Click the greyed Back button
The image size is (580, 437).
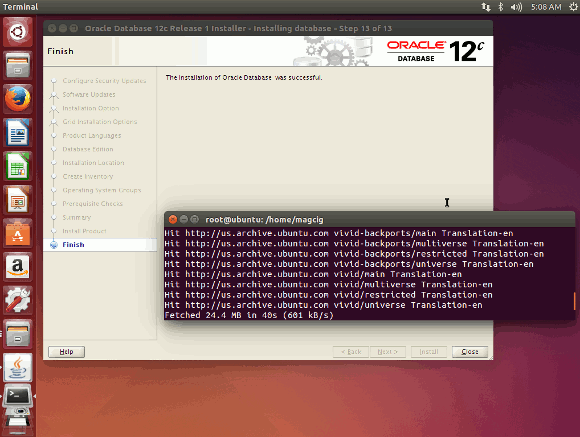click(351, 352)
